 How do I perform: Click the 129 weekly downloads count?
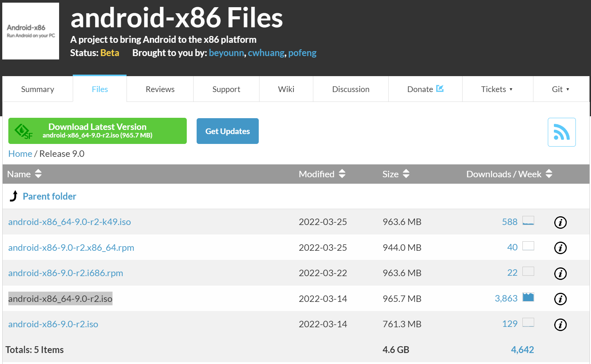pyautogui.click(x=510, y=324)
